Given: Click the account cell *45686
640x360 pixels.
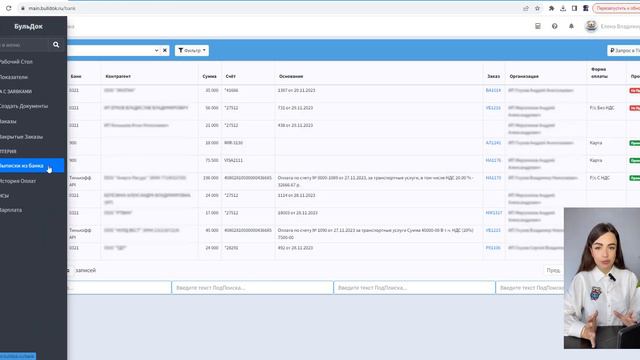Looking at the screenshot, I should pos(231,90).
